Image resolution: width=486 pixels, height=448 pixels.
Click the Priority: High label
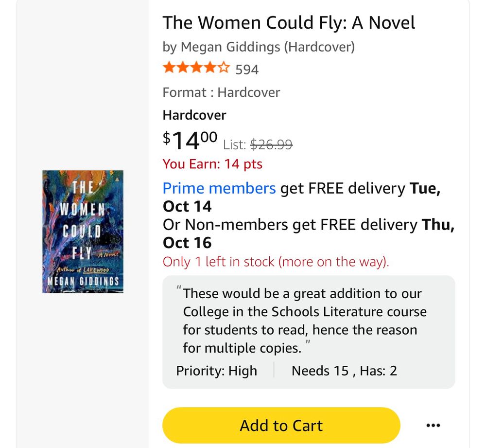click(216, 371)
